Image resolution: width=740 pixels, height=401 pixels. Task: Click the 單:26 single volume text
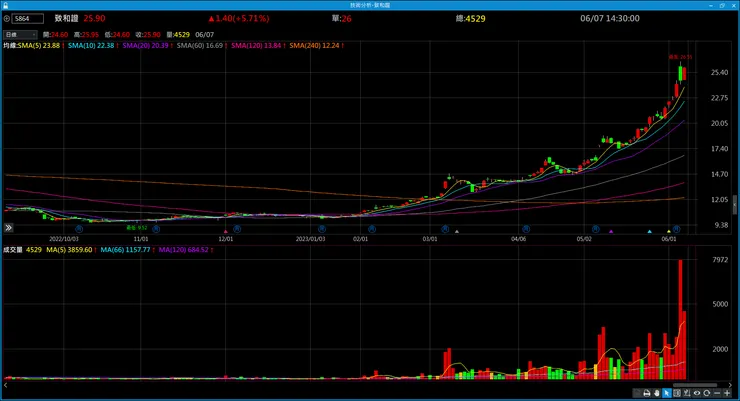(x=342, y=18)
